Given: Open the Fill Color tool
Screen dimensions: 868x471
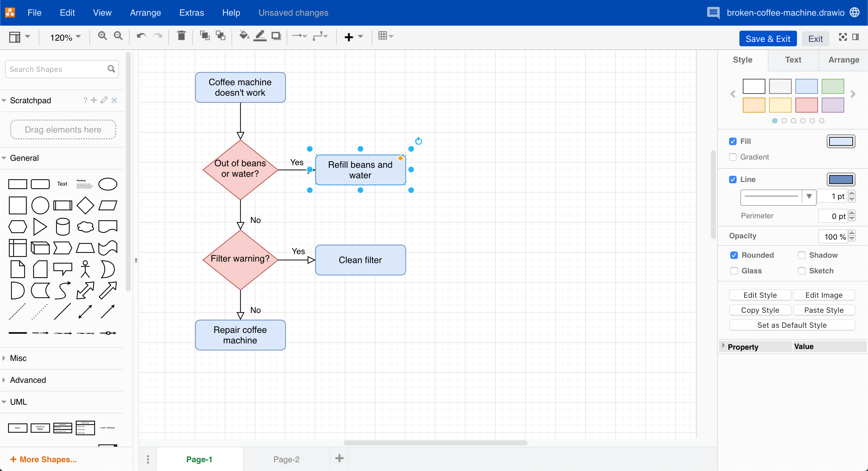Looking at the screenshot, I should point(243,36).
